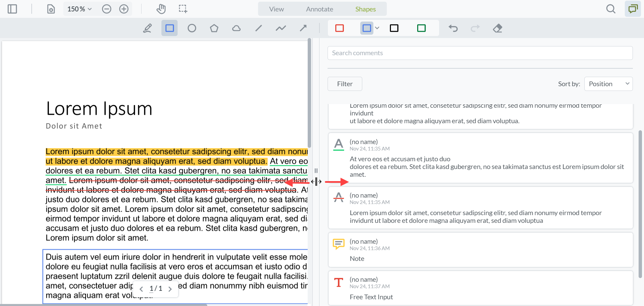Open the 'At vero eos et accusam' comment
Screen dimensions: 644x306
[x=481, y=158]
